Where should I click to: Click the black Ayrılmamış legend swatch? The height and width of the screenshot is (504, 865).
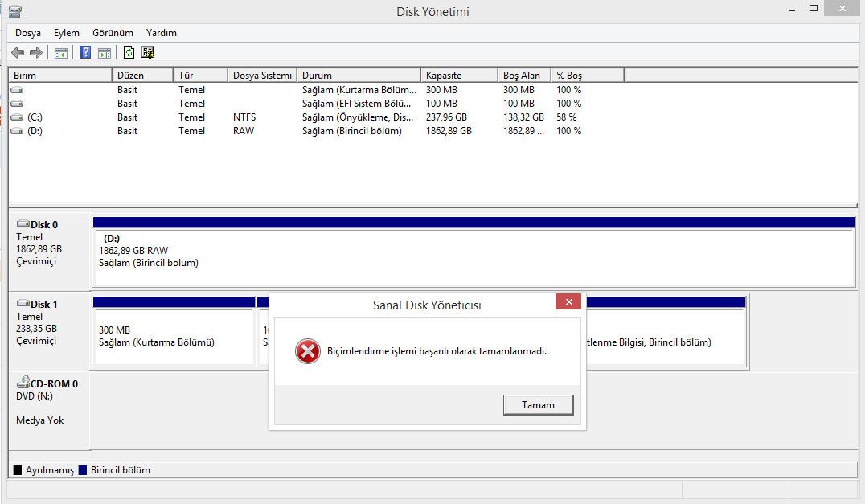pyautogui.click(x=18, y=469)
